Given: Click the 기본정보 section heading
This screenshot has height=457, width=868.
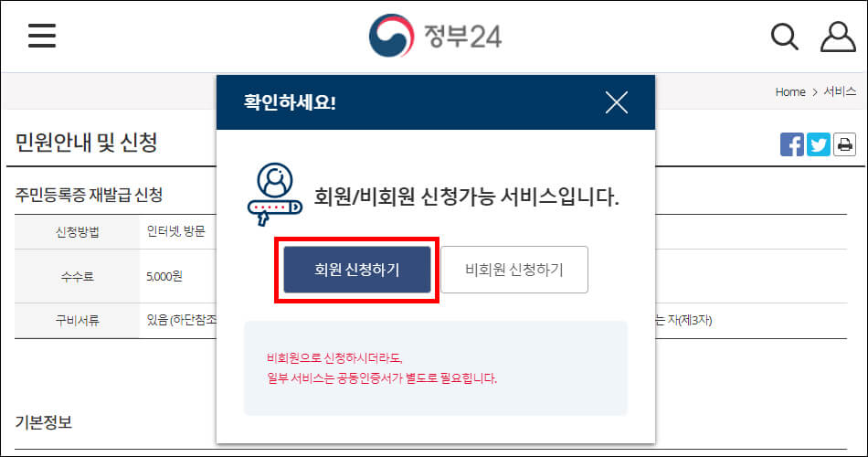Looking at the screenshot, I should [x=44, y=422].
